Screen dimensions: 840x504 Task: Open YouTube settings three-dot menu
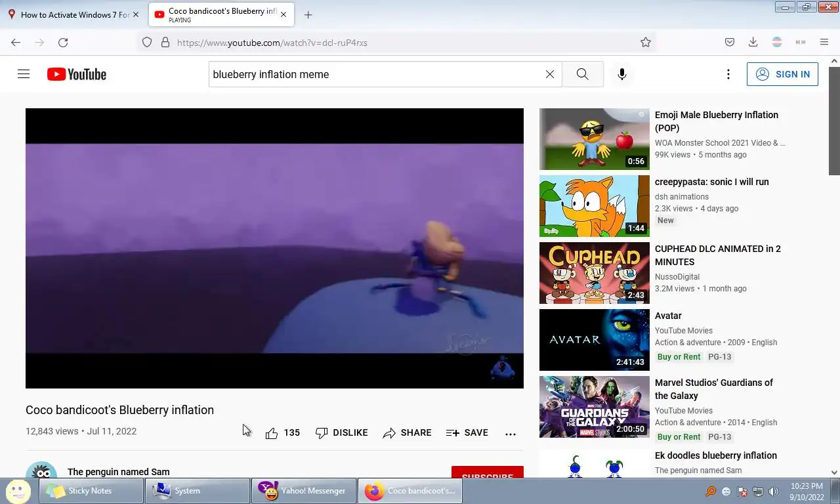click(728, 74)
